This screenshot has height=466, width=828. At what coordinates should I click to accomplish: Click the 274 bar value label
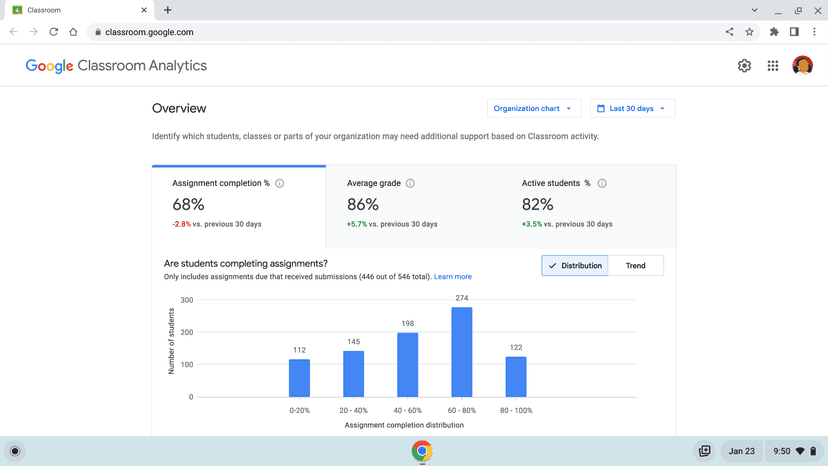tap(462, 298)
